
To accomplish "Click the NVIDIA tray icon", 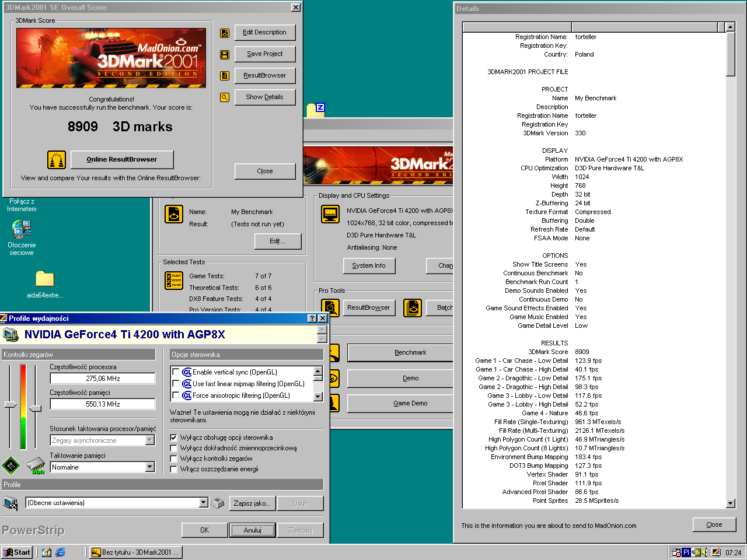I will pyautogui.click(x=696, y=552).
